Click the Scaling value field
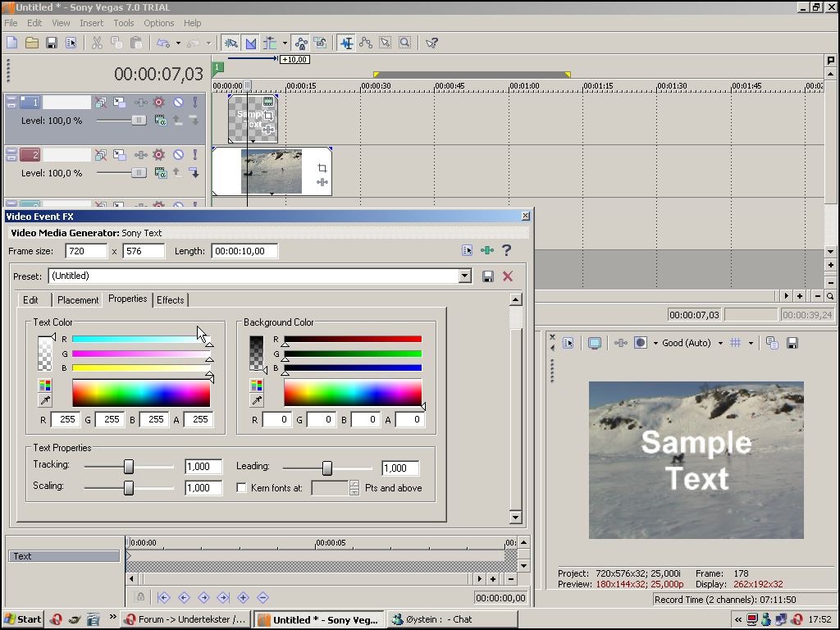Screen dimensions: 840x630 [203, 488]
